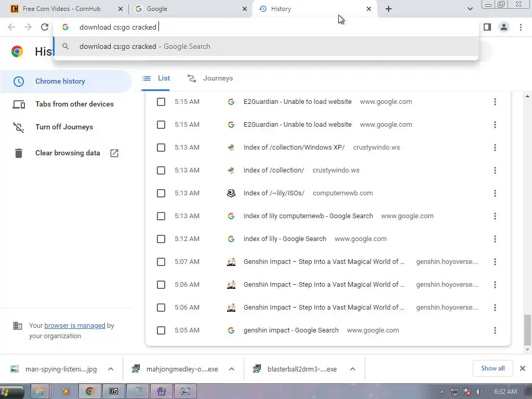
Task: Open Chrome from the taskbar
Action: coord(89,392)
